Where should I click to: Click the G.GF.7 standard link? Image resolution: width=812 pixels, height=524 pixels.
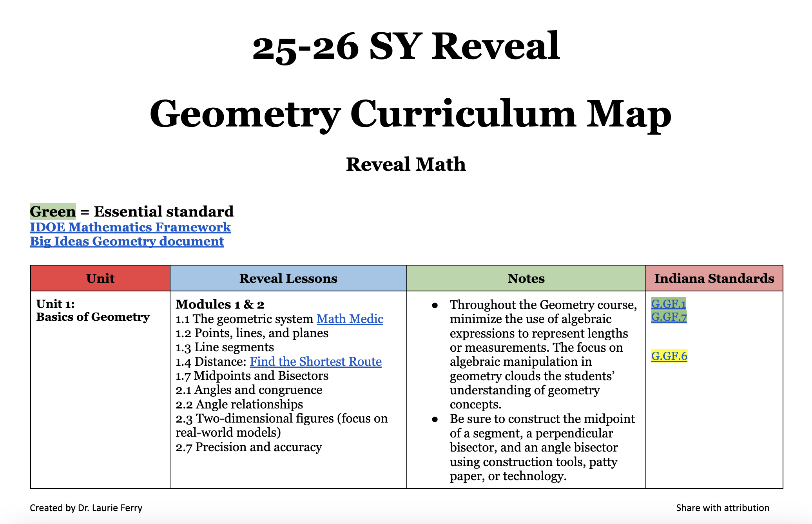point(669,318)
